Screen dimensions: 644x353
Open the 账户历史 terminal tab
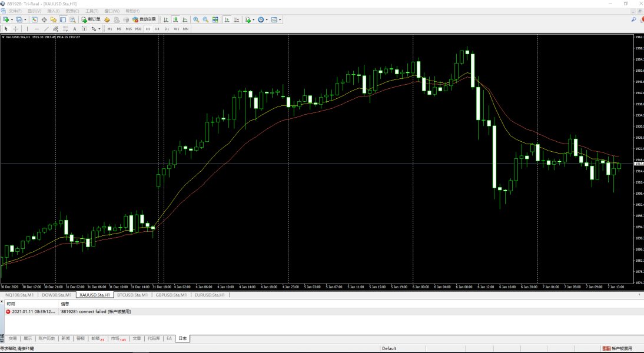click(47, 338)
